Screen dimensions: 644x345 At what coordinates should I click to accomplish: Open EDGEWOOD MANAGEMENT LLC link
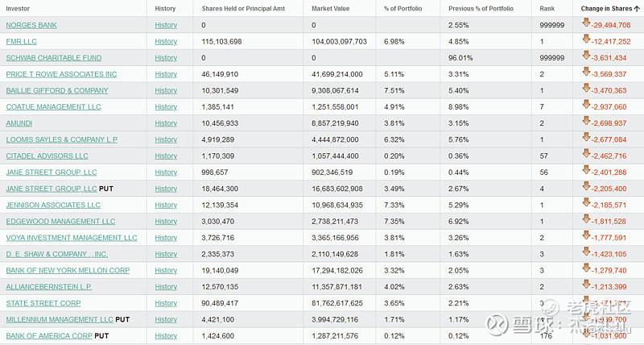(x=60, y=222)
